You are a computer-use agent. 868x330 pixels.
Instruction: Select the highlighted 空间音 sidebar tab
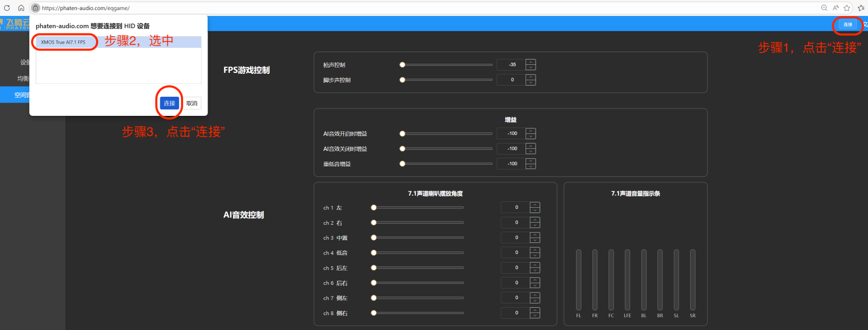click(21, 95)
